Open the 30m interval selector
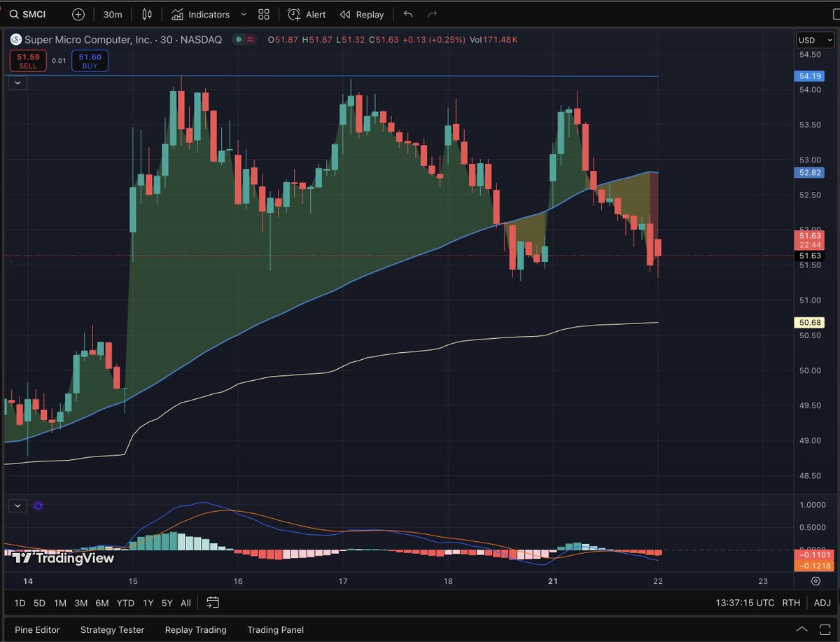840x642 pixels. point(112,14)
